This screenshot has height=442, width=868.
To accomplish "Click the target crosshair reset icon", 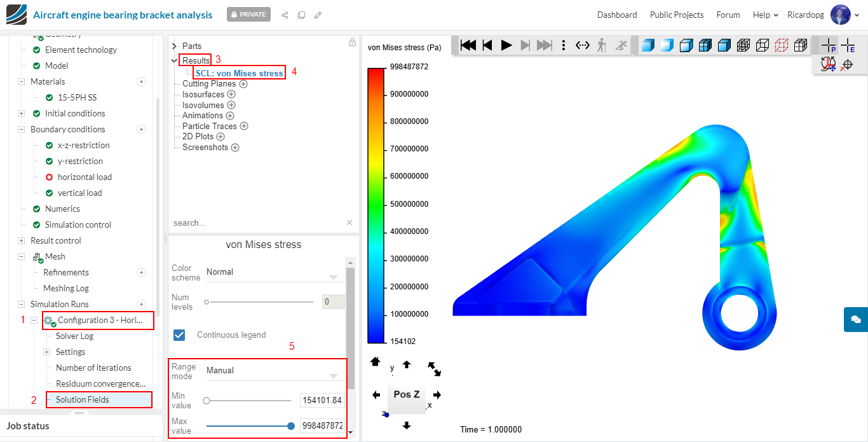I will pyautogui.click(x=847, y=64).
